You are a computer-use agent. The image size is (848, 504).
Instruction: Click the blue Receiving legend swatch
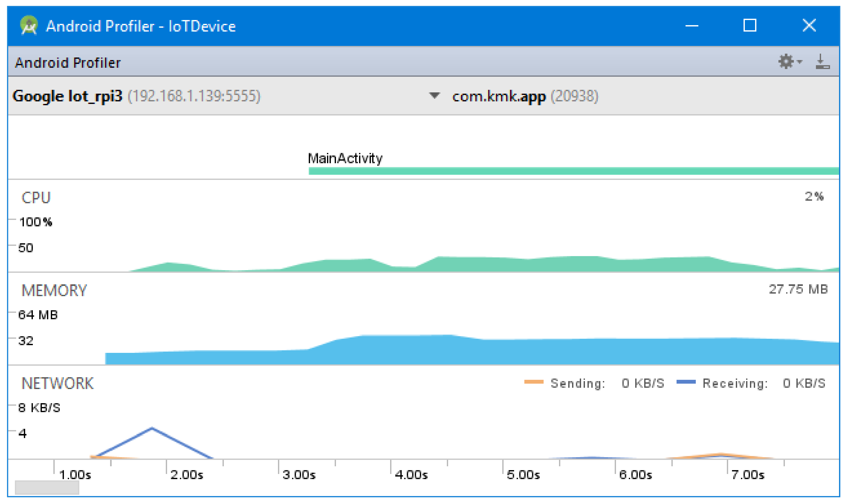(x=686, y=382)
